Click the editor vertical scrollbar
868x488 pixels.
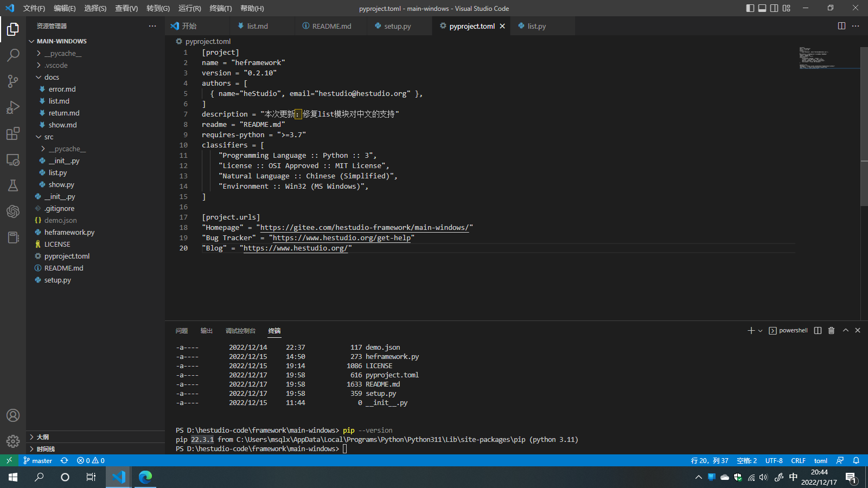(864, 126)
